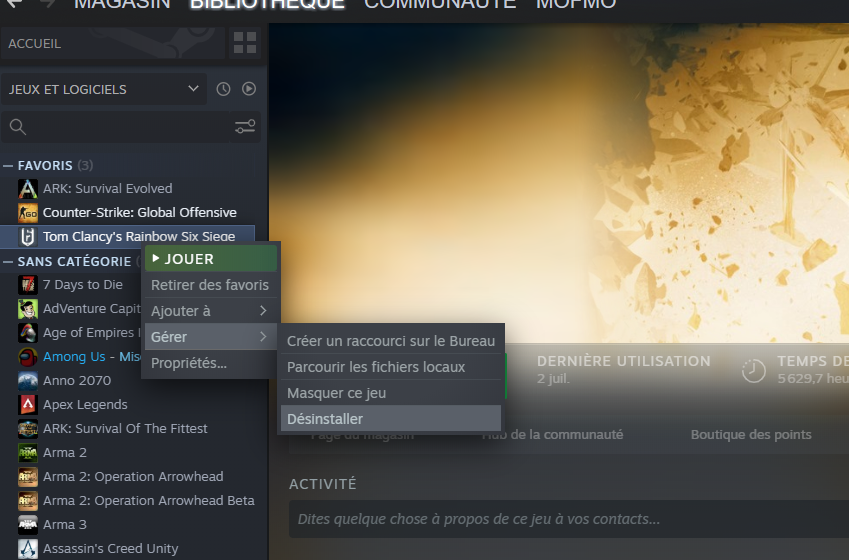Click the library search field
The image size is (849, 560).
[115, 127]
